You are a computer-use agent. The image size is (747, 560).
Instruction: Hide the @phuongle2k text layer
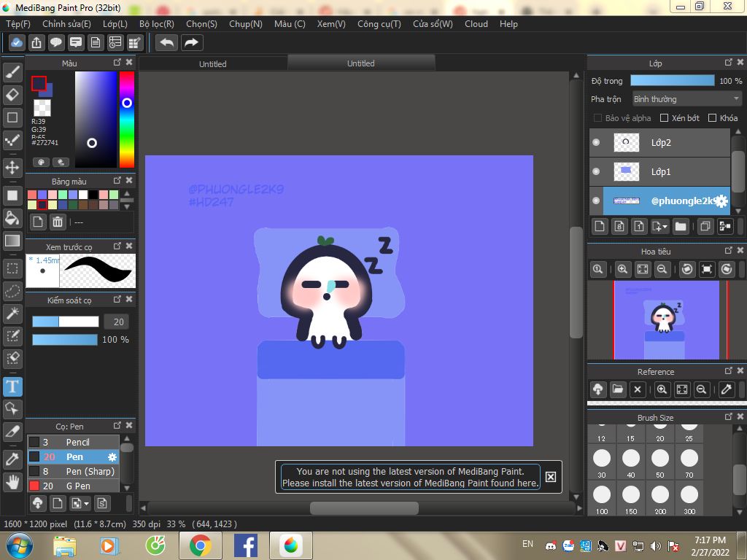(x=596, y=201)
